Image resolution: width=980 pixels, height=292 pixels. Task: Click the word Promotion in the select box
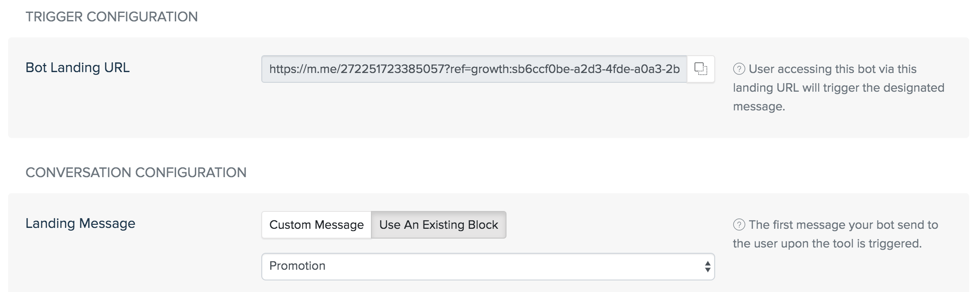coord(297,266)
